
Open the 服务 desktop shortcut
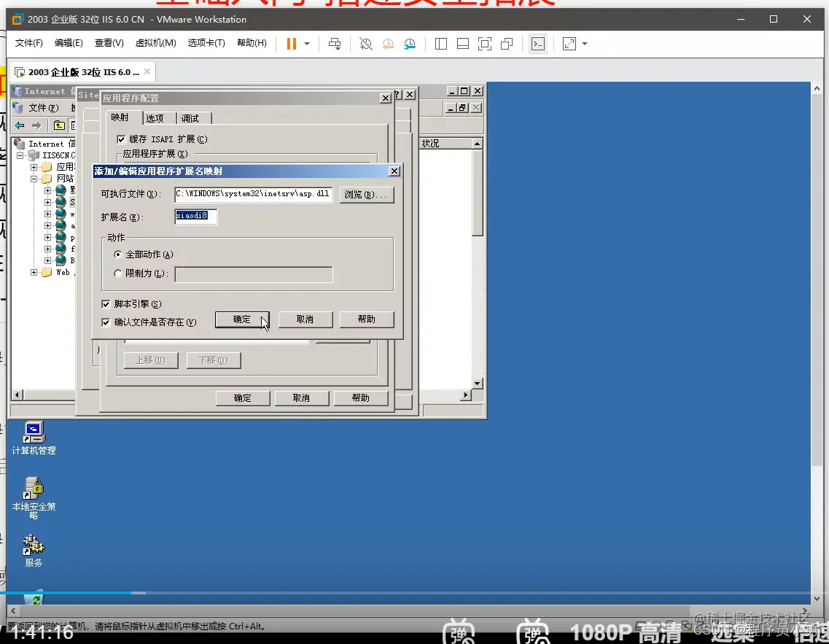(34, 551)
